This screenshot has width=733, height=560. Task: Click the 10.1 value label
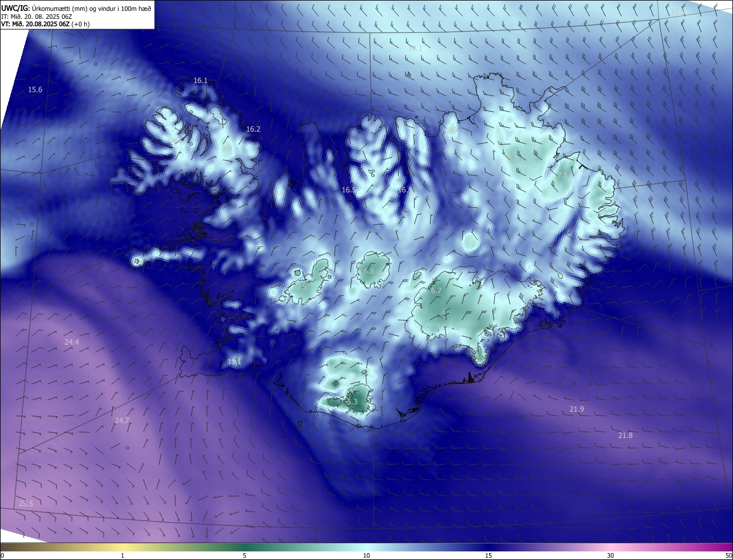pos(415,49)
